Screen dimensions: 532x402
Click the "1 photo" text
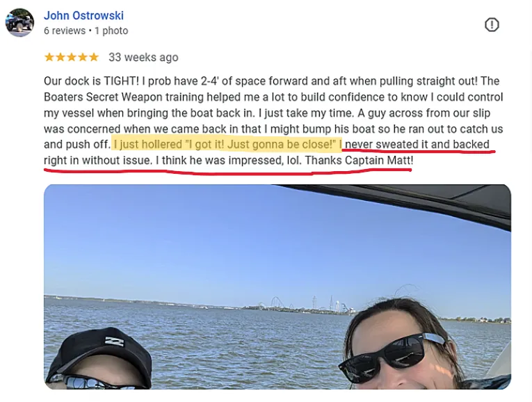[111, 31]
